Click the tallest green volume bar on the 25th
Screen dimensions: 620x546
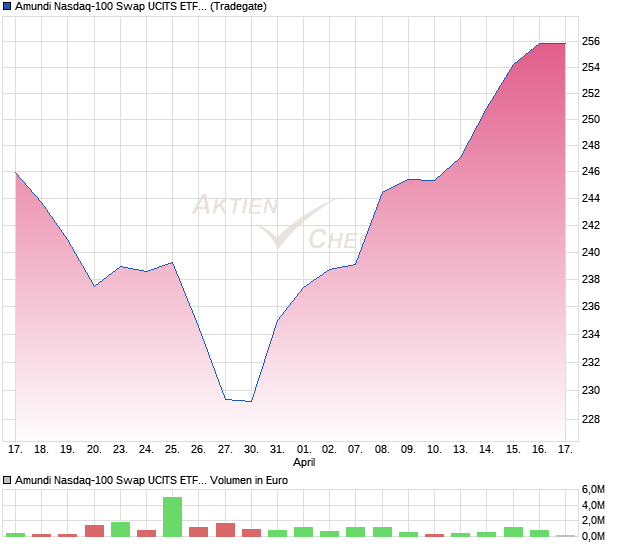point(172,517)
